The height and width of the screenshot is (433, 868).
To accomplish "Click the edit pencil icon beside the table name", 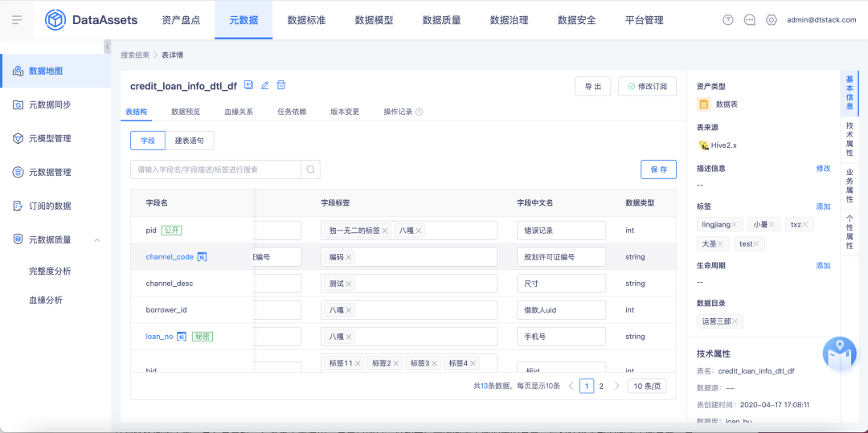I will click(264, 85).
